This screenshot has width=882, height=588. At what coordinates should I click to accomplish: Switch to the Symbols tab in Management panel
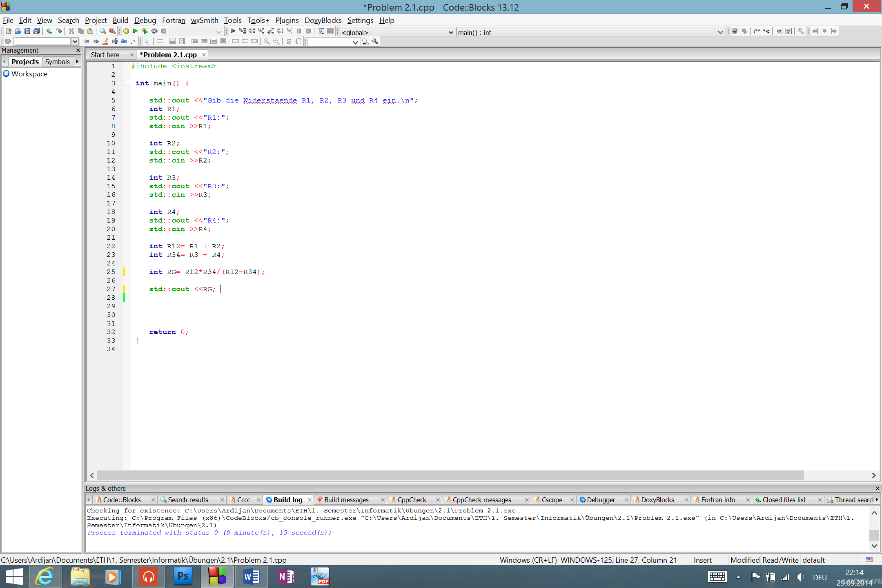tap(58, 61)
